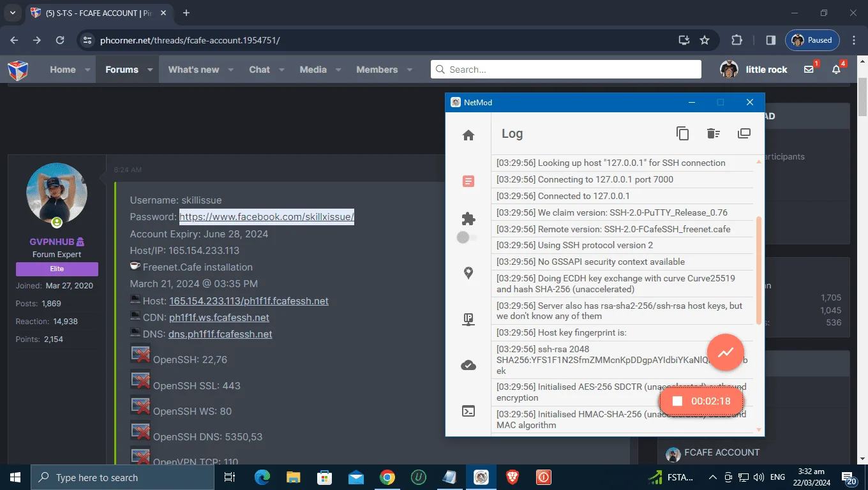The height and width of the screenshot is (490, 868).
Task: Open the cloud check icon in NetMod
Action: pyautogui.click(x=468, y=365)
